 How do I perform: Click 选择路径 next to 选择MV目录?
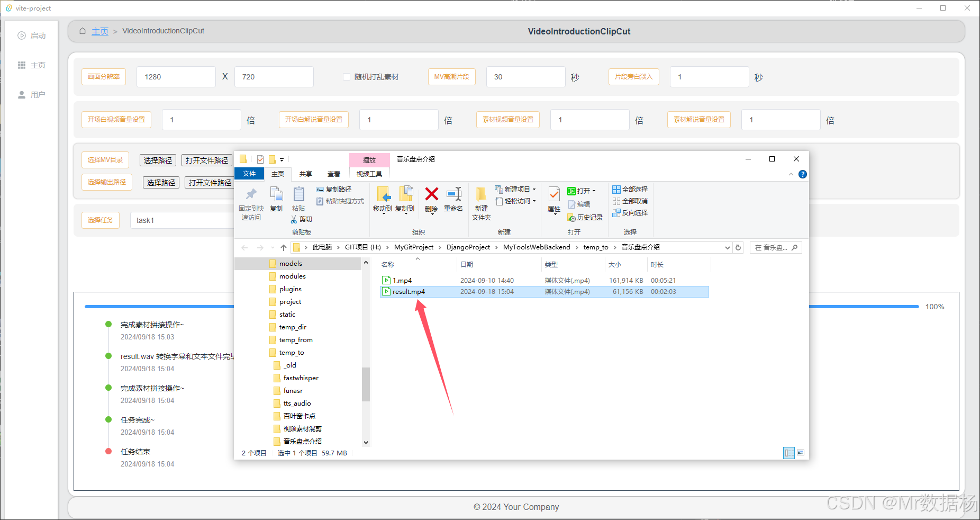pos(158,160)
